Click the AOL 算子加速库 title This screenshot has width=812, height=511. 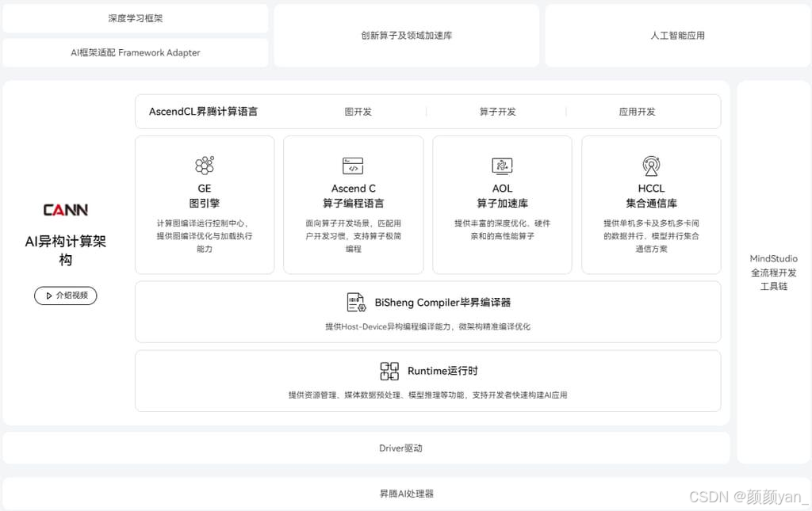coord(502,196)
